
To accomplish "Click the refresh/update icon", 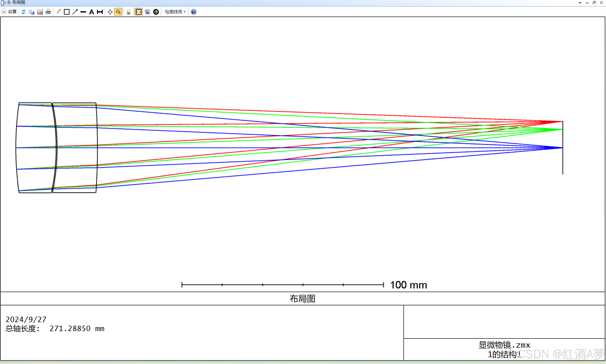I will (x=23, y=12).
